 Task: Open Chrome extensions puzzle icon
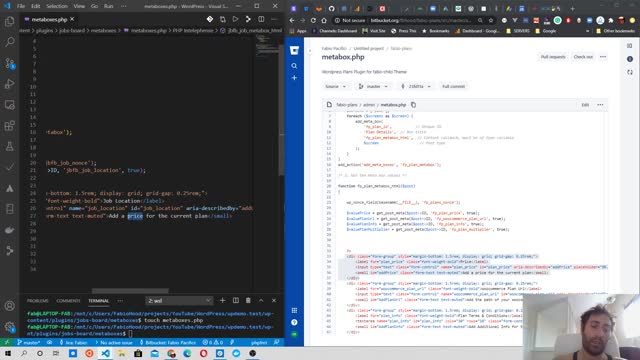611,20
